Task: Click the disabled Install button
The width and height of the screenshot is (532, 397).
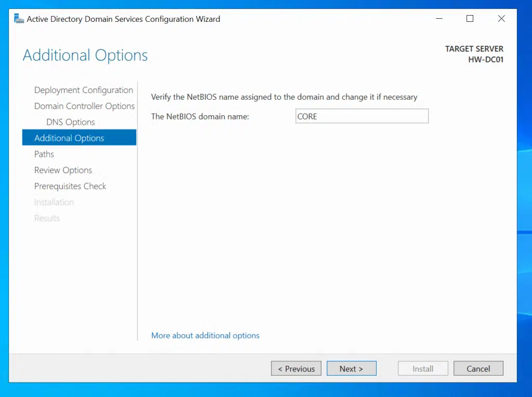Action: pyautogui.click(x=423, y=369)
